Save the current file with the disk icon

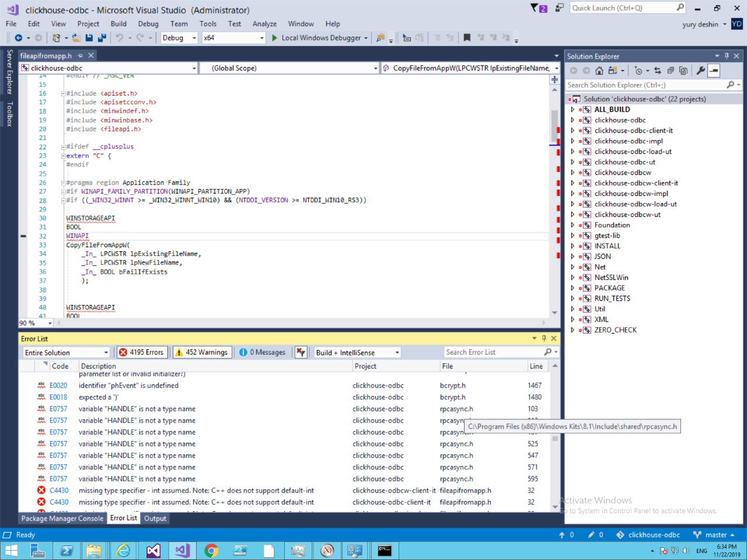point(89,38)
